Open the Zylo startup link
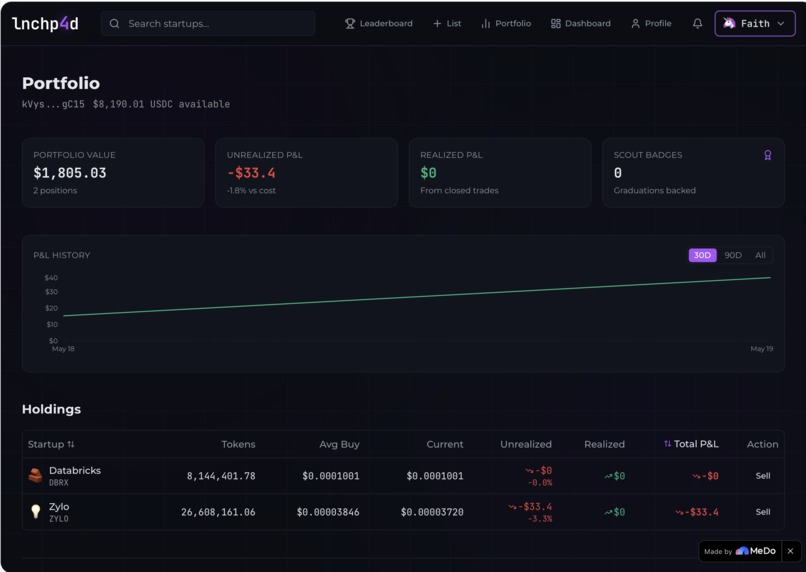This screenshot has height=572, width=806. tap(59, 507)
